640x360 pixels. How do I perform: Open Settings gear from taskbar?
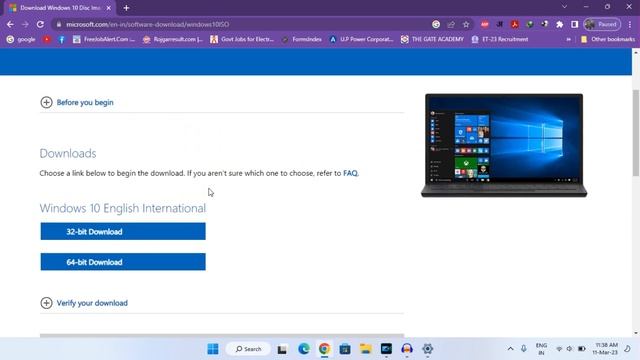pos(427,349)
